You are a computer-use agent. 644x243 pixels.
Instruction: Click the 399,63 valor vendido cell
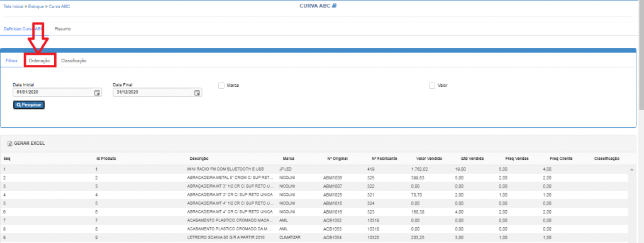418,178
